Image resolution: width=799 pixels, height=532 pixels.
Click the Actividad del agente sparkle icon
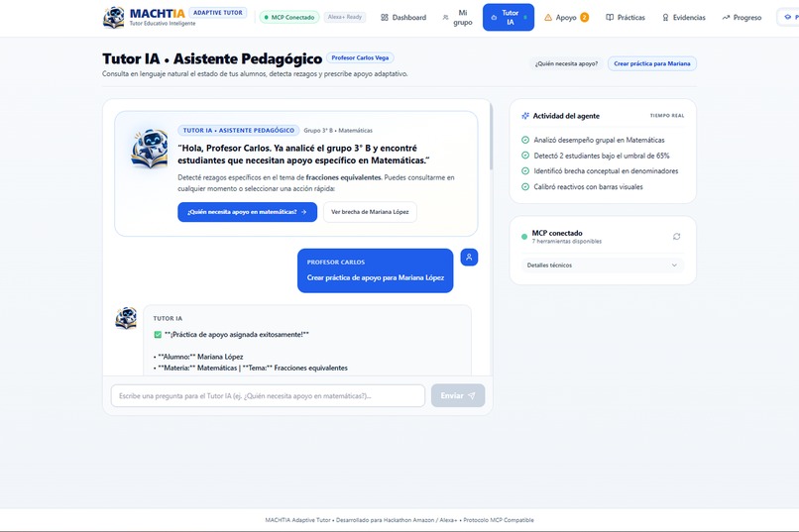(524, 116)
